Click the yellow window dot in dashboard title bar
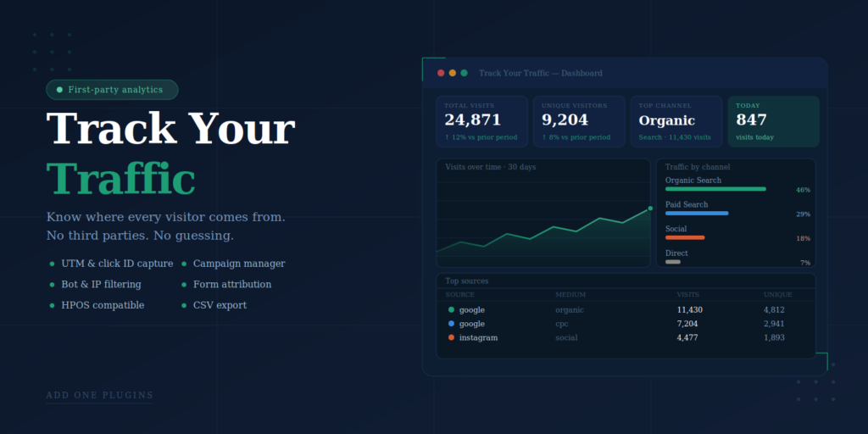The height and width of the screenshot is (434, 868). tap(453, 73)
